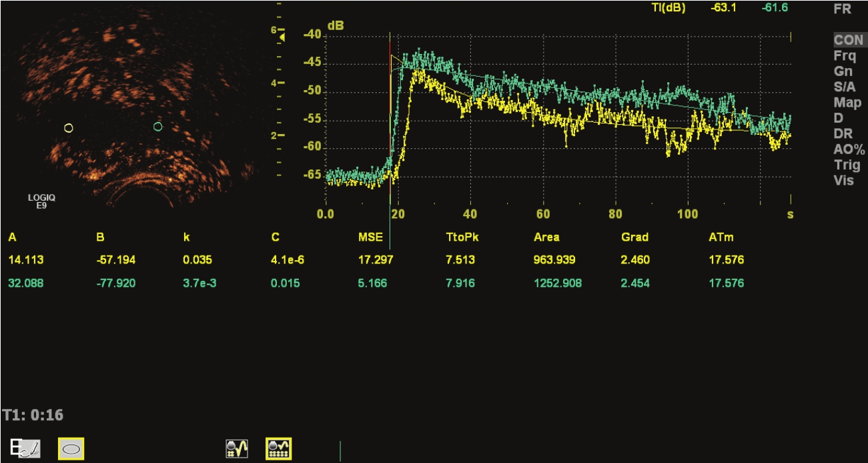Click the yellow depth marker arrow on scale

(282, 38)
